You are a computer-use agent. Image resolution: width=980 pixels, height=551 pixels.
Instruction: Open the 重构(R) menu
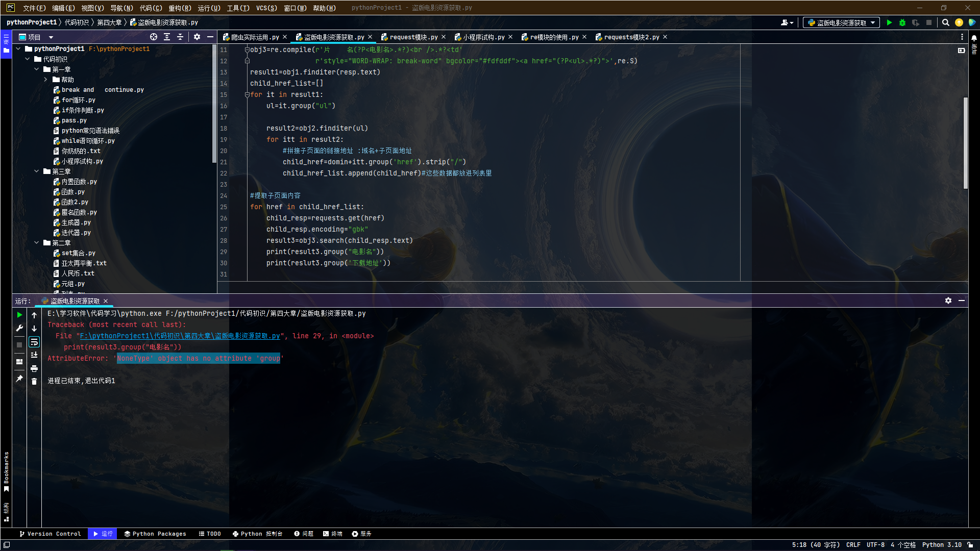180,8
